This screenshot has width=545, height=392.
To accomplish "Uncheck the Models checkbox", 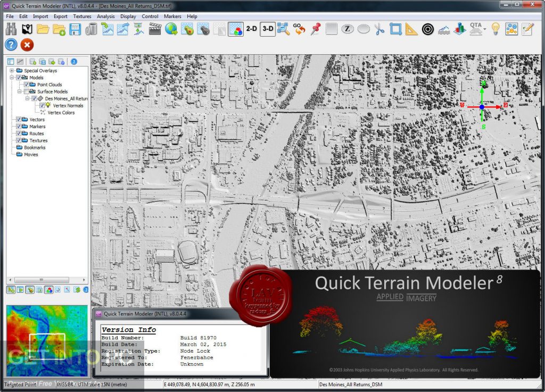I will pyautogui.click(x=19, y=78).
